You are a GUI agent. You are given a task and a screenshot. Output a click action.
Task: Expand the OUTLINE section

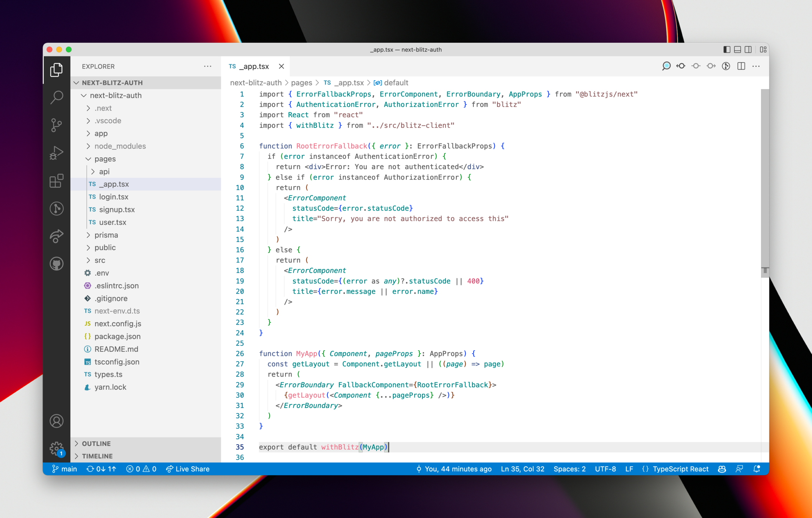96,443
